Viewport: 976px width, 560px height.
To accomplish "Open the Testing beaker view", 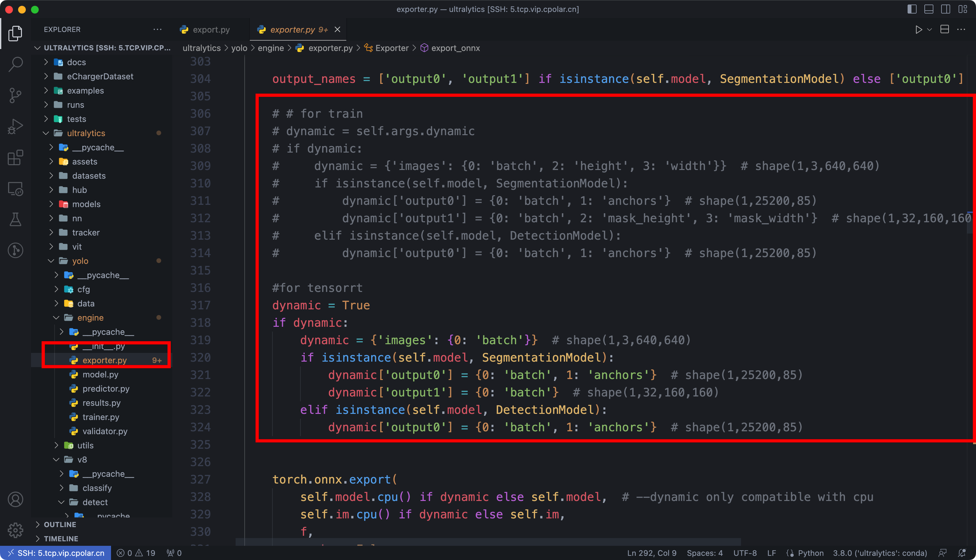I will pyautogui.click(x=15, y=220).
